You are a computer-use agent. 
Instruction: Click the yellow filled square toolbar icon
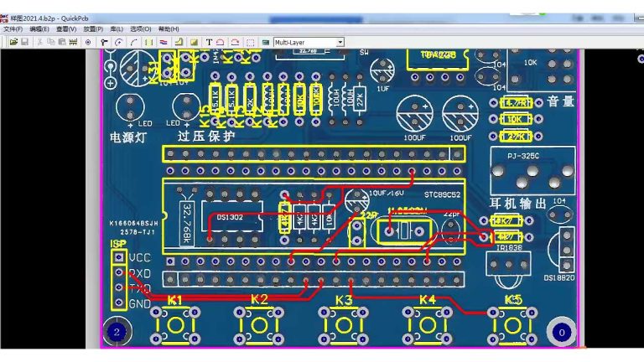click(194, 42)
